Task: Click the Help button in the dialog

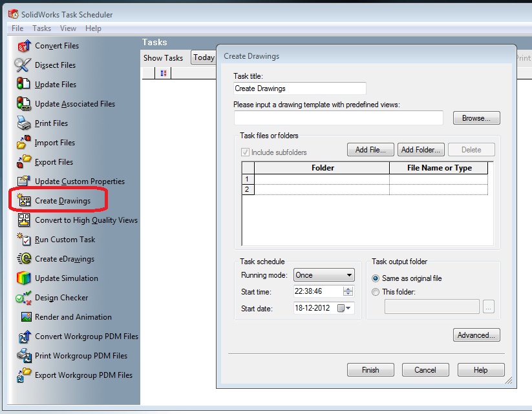Action: coord(481,370)
